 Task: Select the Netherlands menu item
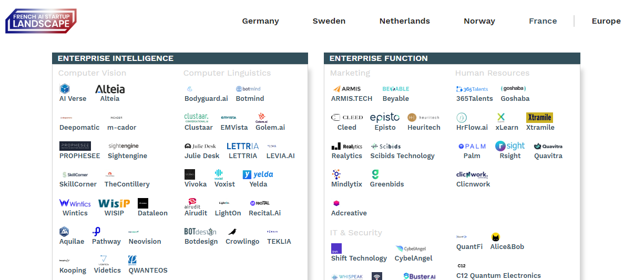click(405, 21)
